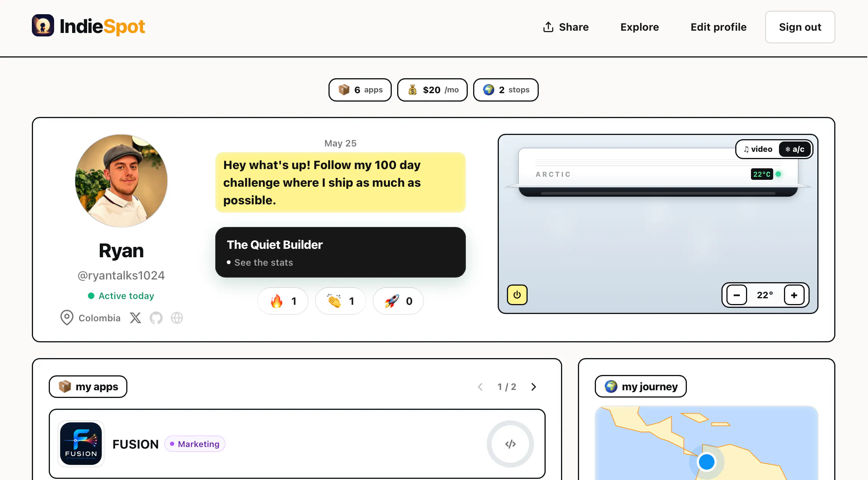Go to next page of my apps

pos(533,387)
